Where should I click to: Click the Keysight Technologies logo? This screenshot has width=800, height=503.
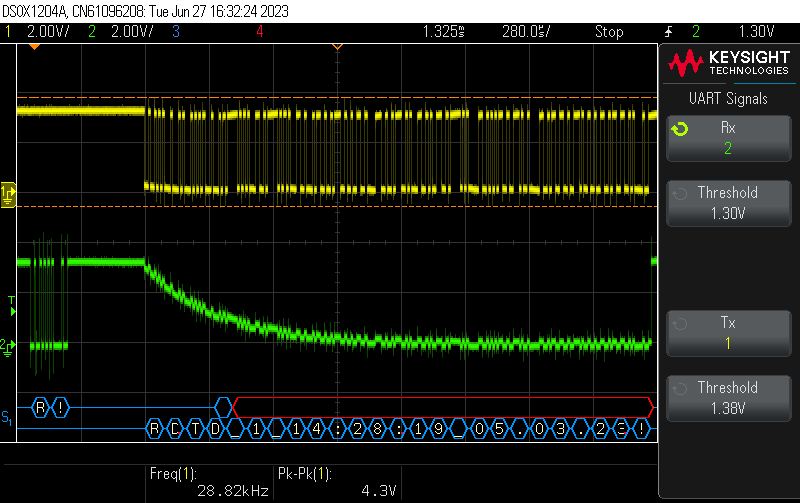(729, 63)
